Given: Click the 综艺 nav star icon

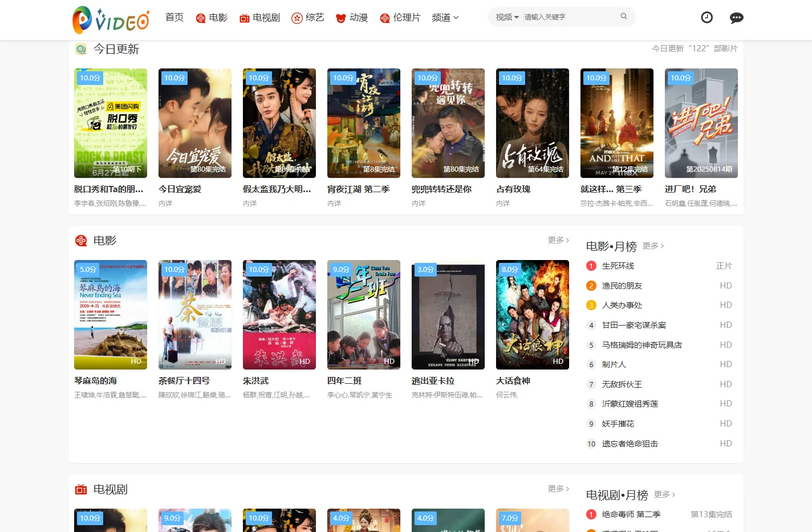Looking at the screenshot, I should click(x=297, y=18).
